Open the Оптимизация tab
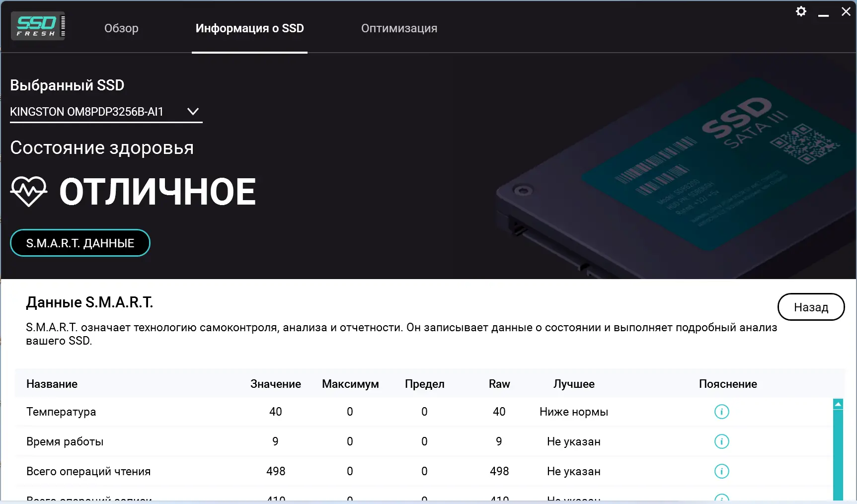The height and width of the screenshot is (504, 857). click(399, 28)
